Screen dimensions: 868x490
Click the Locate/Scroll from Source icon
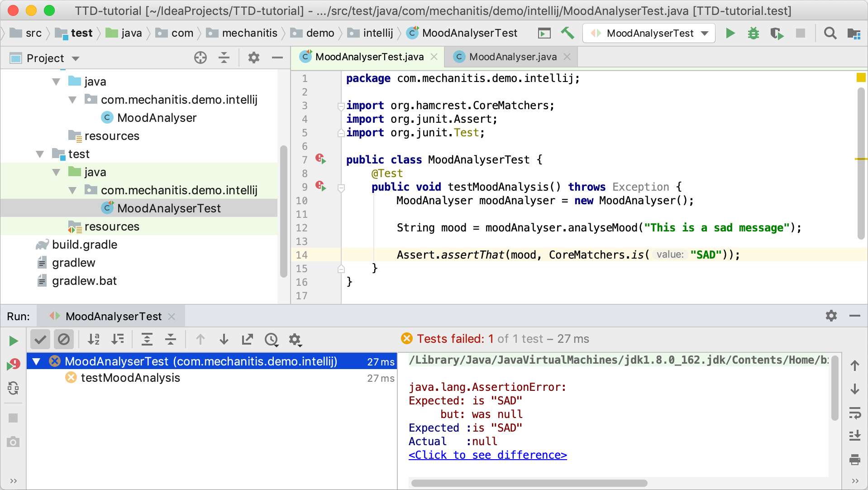[x=200, y=58]
